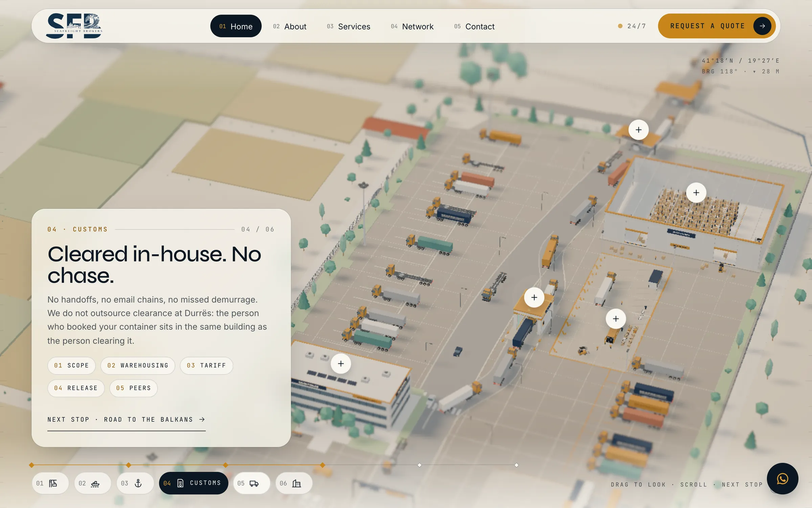Select the 04 Release chip
Viewport: 812px width, 508px height.
(x=76, y=388)
